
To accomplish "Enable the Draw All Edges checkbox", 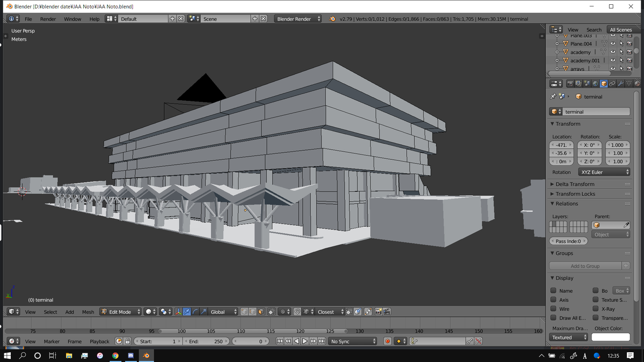I will [x=553, y=318].
